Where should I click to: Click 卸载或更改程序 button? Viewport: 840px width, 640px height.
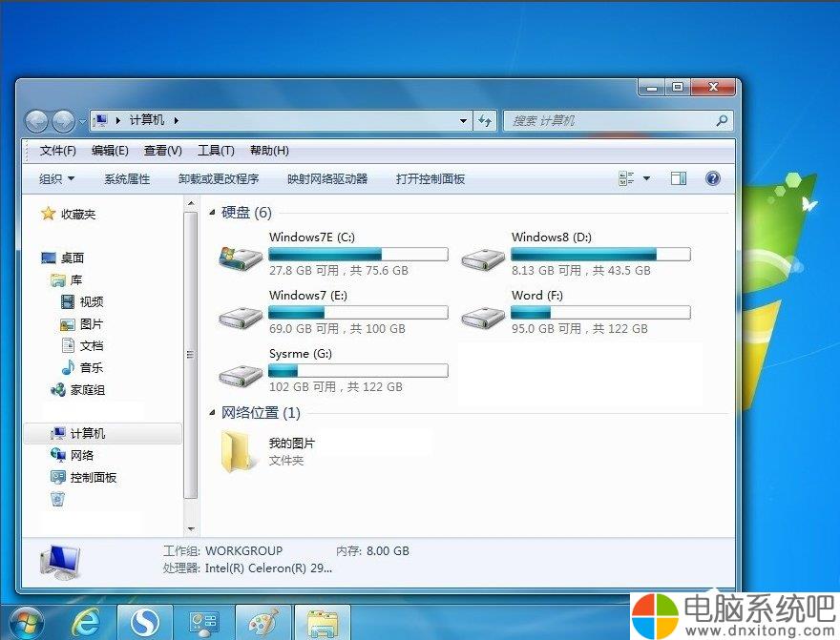[x=219, y=178]
